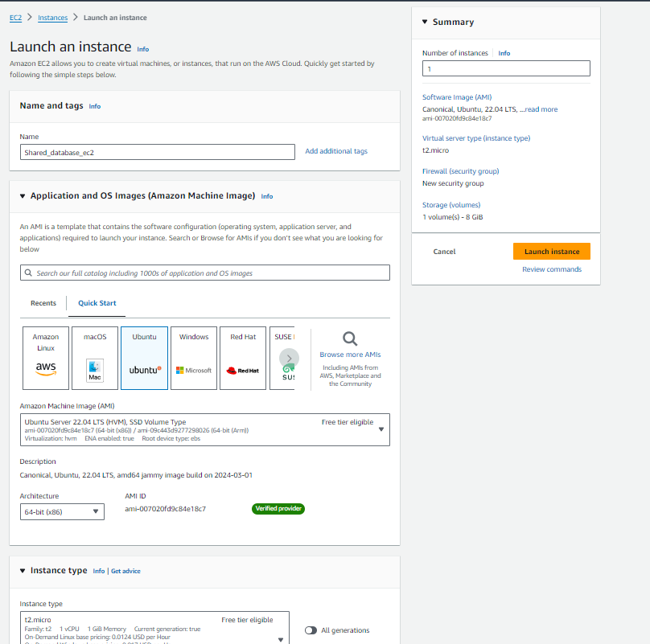The height and width of the screenshot is (644, 650).
Task: Click the Name input field
Action: (158, 152)
